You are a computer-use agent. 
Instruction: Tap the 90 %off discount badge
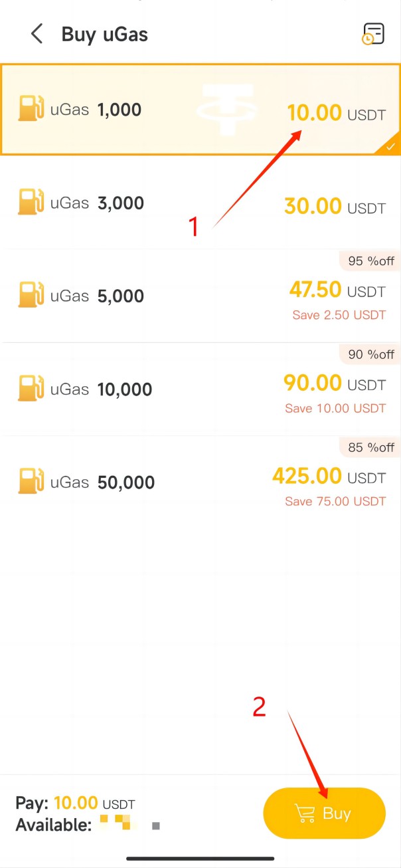[x=371, y=354]
